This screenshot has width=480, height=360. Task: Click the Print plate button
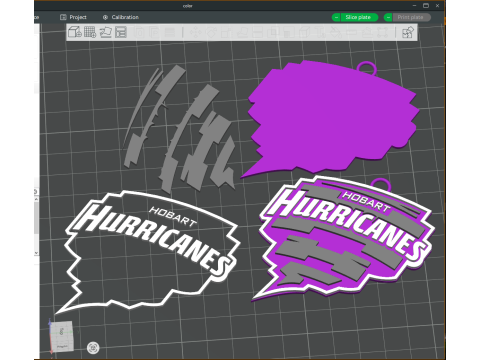coord(412,17)
